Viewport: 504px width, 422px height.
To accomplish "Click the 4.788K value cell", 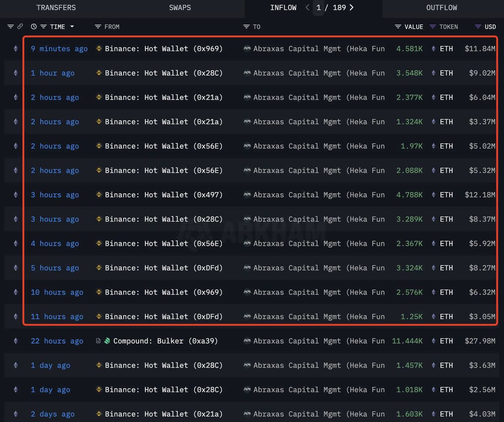I will coord(409,195).
